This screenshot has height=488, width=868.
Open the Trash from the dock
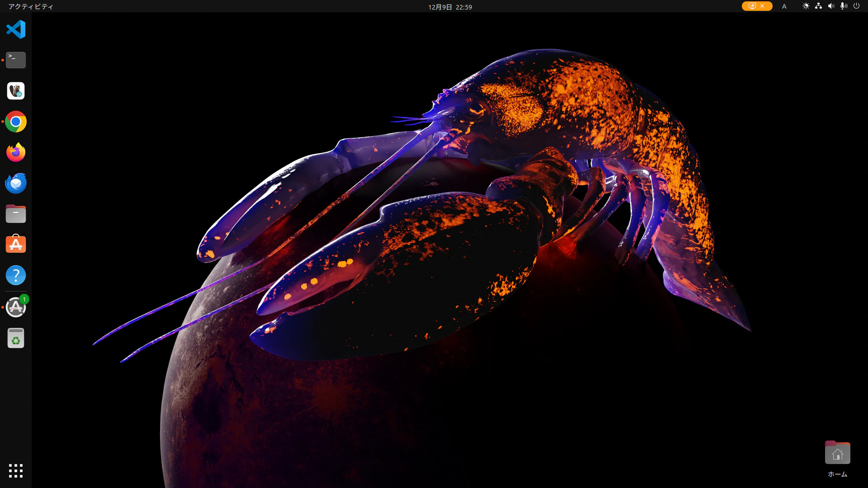(16, 338)
